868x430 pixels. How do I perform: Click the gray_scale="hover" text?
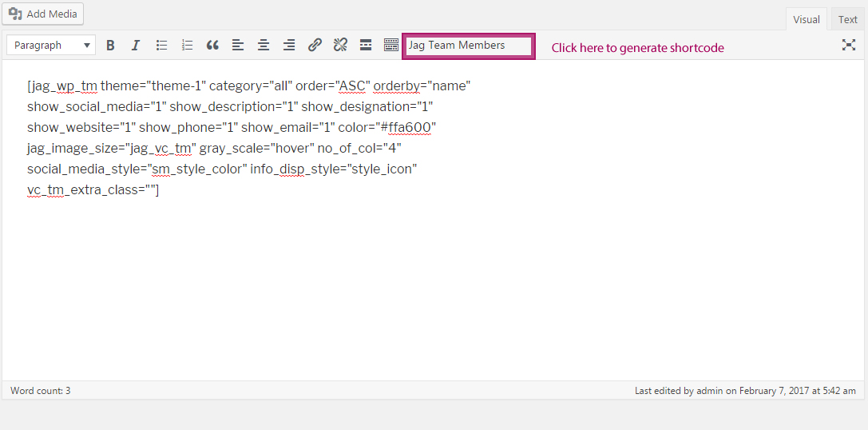coord(257,148)
